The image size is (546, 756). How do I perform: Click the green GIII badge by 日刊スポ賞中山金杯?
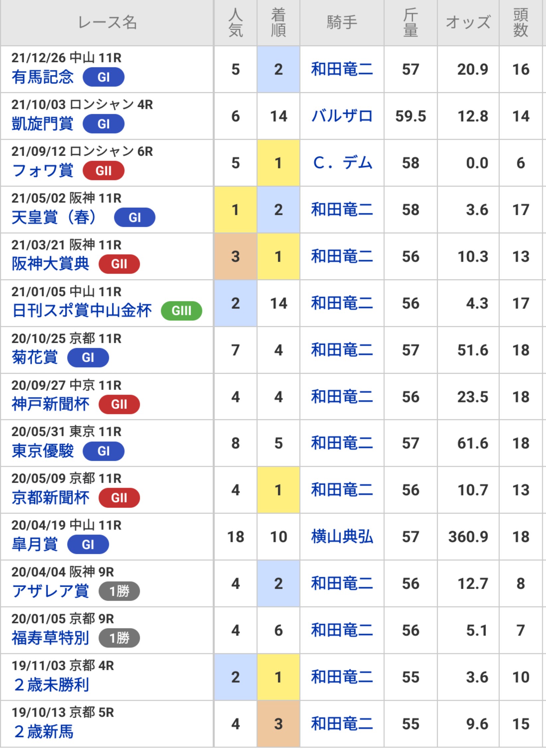181,311
